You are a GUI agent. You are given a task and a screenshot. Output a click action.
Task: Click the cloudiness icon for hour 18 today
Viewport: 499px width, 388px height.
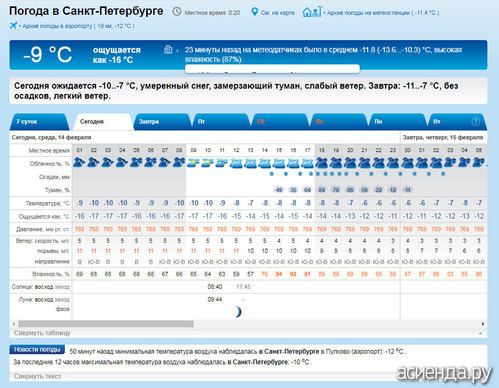pos(322,163)
